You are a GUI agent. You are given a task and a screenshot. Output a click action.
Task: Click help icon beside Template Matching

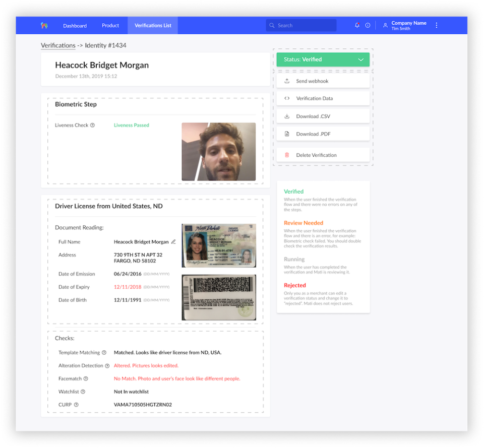coord(104,353)
